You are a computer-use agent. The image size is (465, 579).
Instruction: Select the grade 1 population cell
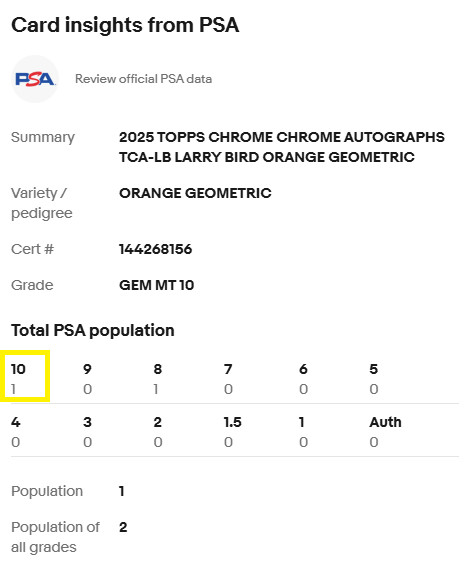point(303,432)
